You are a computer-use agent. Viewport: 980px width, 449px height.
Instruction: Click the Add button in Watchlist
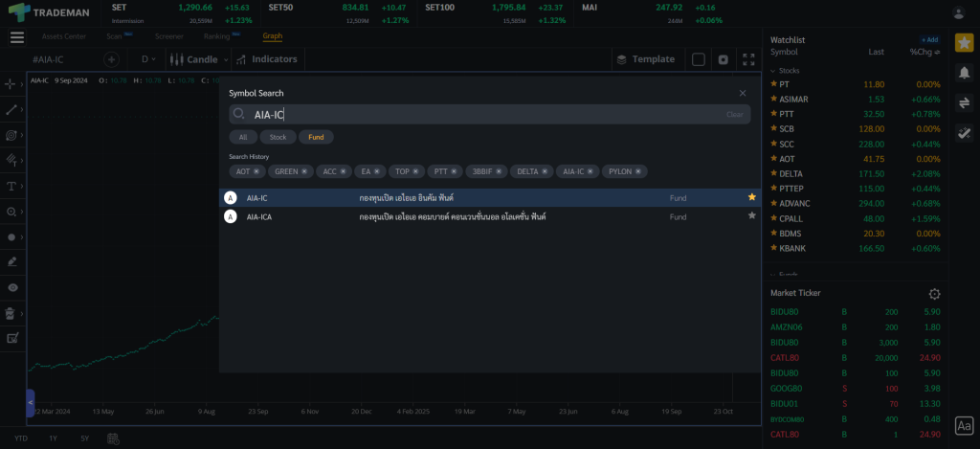pos(928,40)
